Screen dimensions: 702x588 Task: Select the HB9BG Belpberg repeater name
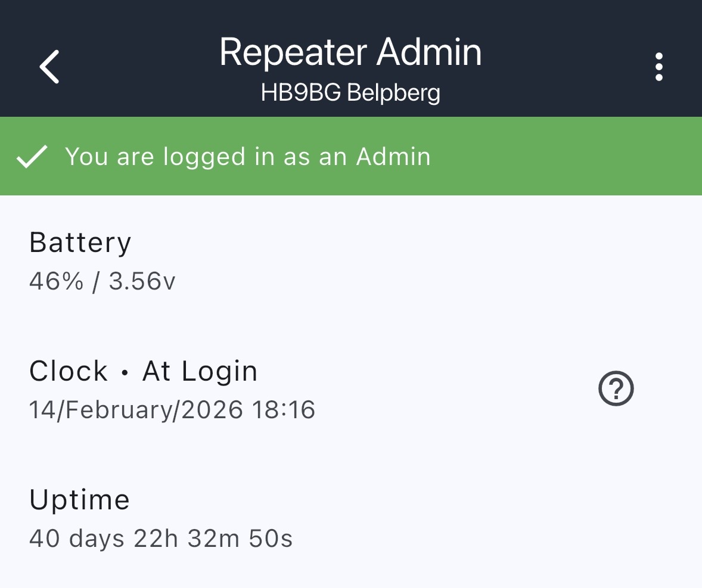click(x=350, y=93)
